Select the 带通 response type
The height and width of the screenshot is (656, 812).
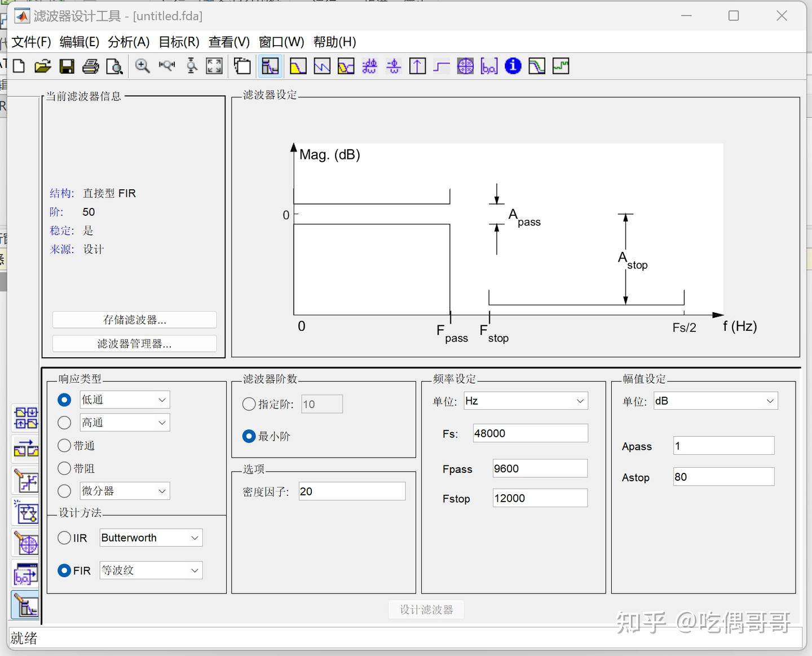64,445
